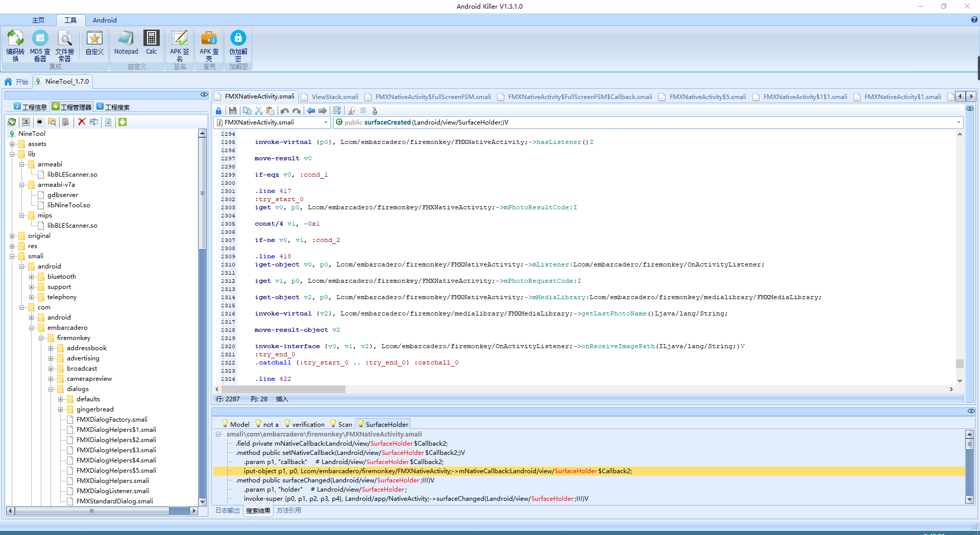The image size is (980, 535).
Task: Click the code editor horizontal scrollbar thumb
Action: point(283,390)
